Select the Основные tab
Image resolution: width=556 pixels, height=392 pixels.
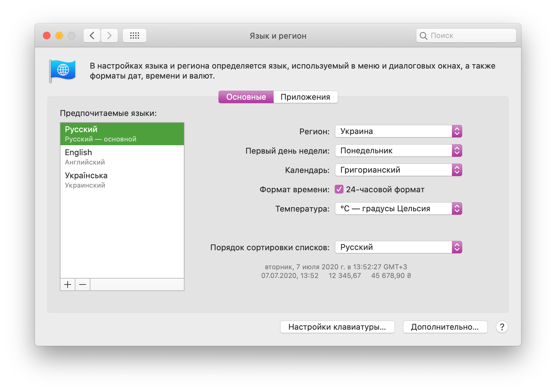[x=246, y=97]
